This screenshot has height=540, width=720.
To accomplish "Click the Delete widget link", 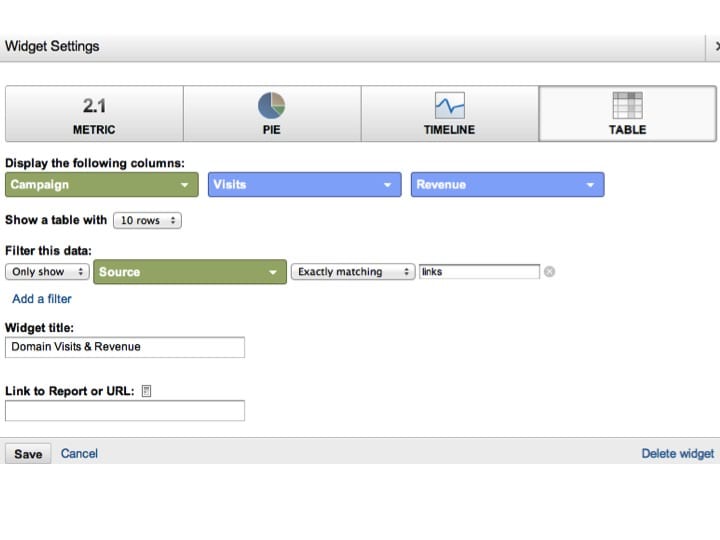I will 677,453.
